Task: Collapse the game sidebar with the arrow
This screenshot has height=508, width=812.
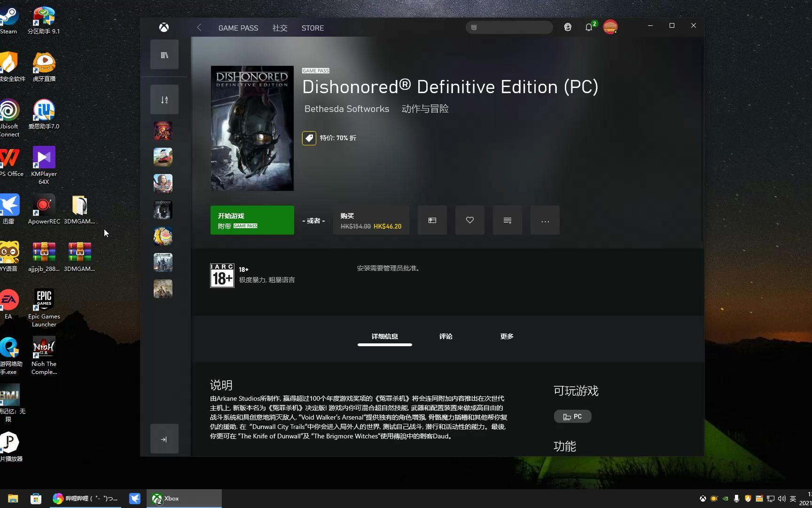Action: (164, 438)
